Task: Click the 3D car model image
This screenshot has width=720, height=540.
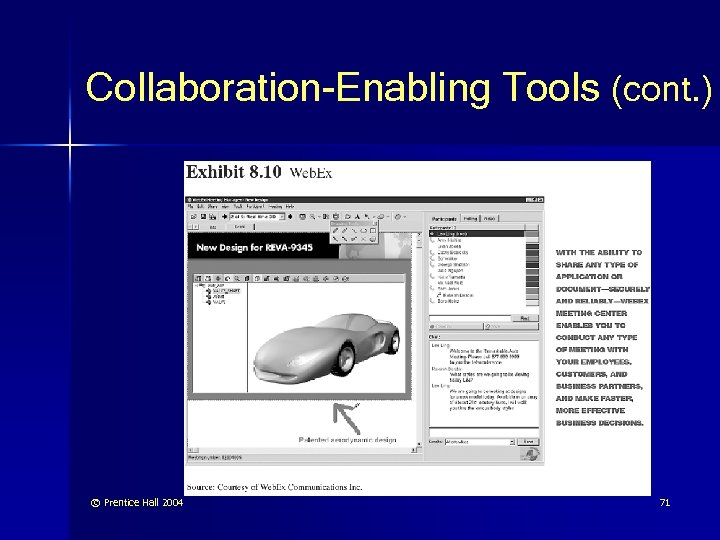Action: pyautogui.click(x=326, y=347)
